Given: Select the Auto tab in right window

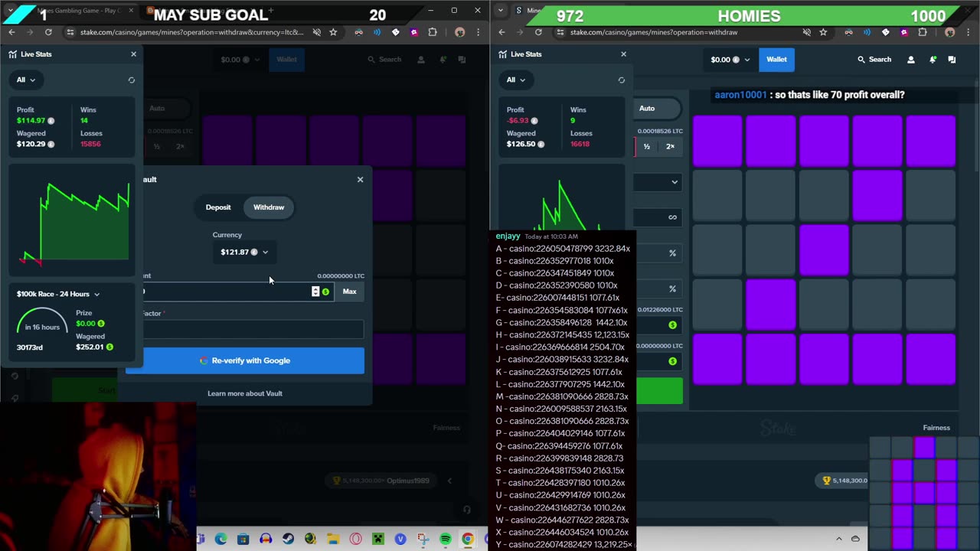Looking at the screenshot, I should [647, 109].
